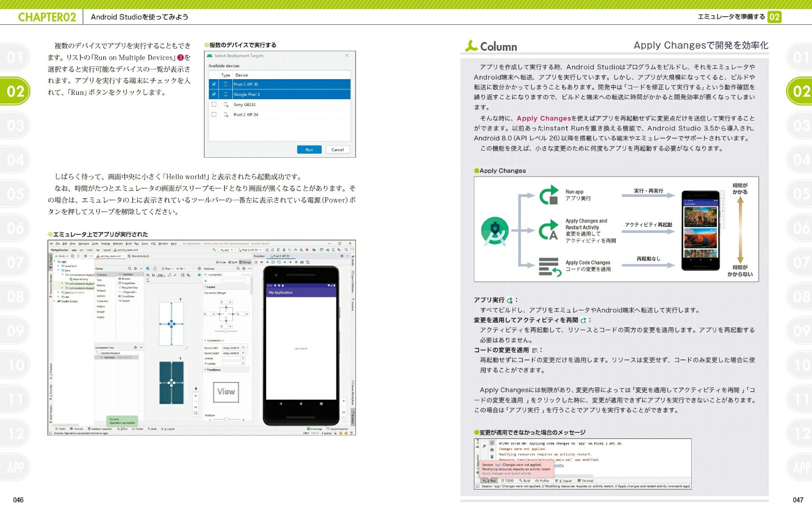The height and width of the screenshot is (517, 812).
Task: Choose Switch from the palette list
Action: [124, 301]
